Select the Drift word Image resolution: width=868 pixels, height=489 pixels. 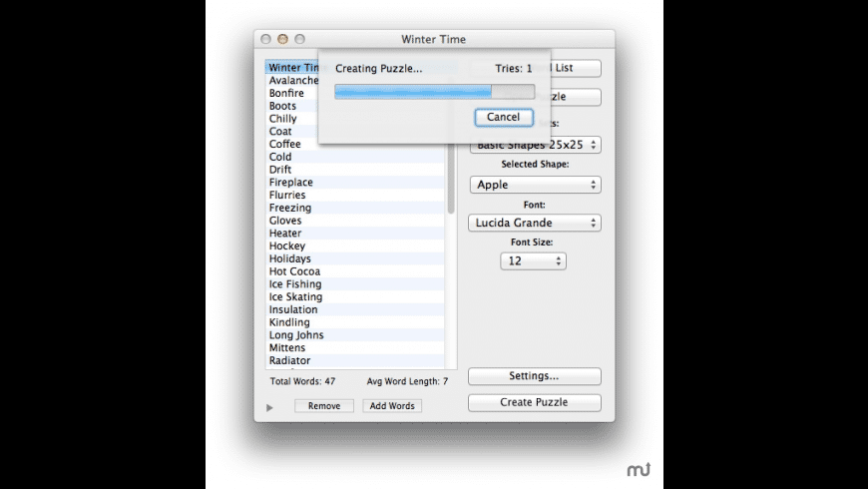pyautogui.click(x=355, y=170)
